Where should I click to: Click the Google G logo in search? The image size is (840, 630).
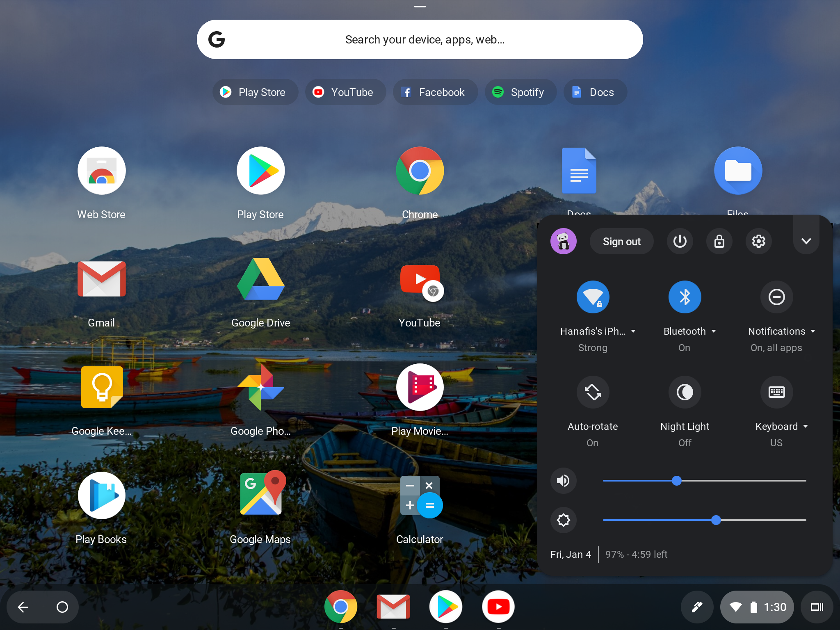pos(217,39)
